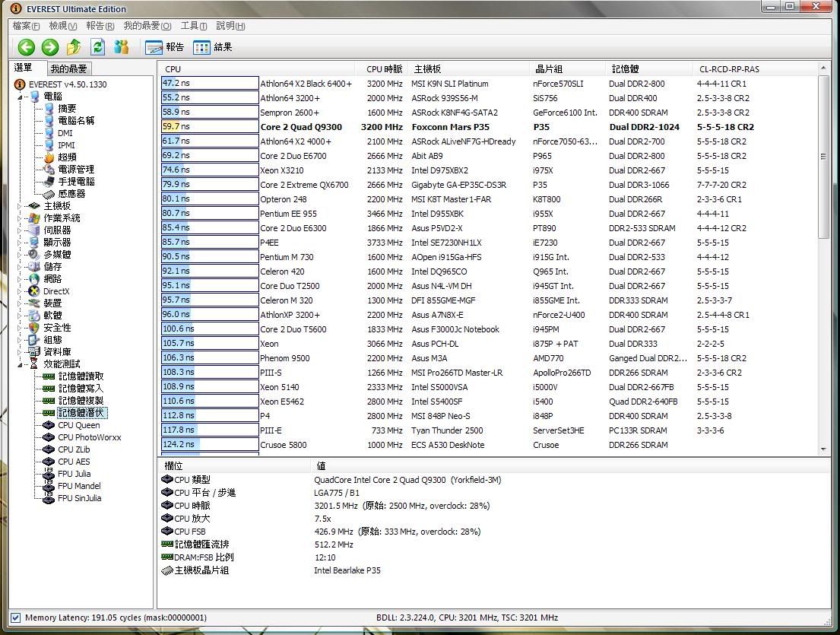Select FPU Mandel benchmark item

click(x=79, y=486)
